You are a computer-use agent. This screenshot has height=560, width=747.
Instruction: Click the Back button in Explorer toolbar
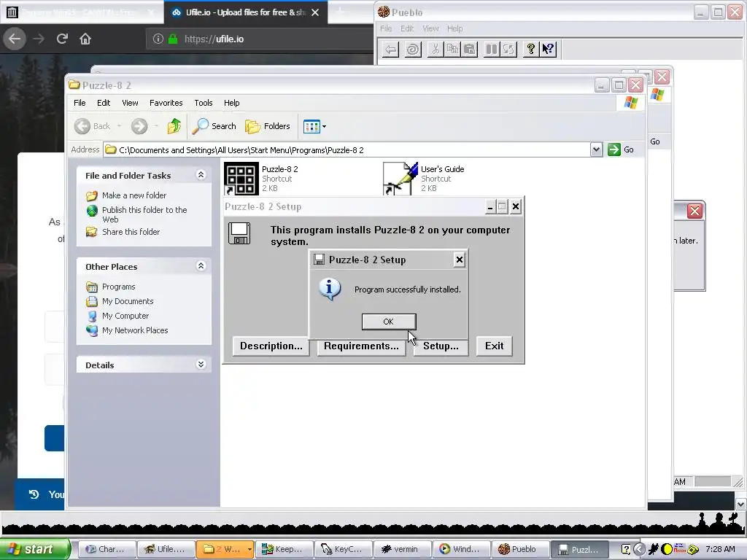(x=93, y=126)
